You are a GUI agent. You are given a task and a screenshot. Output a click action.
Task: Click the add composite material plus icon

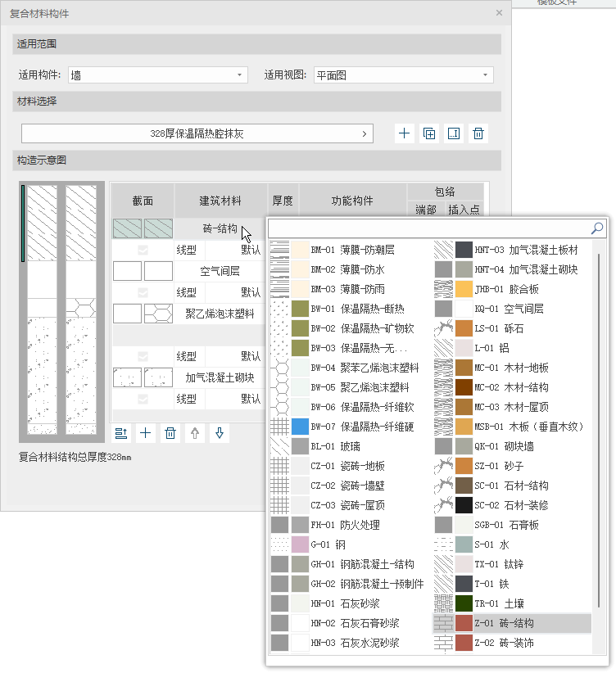pos(405,133)
